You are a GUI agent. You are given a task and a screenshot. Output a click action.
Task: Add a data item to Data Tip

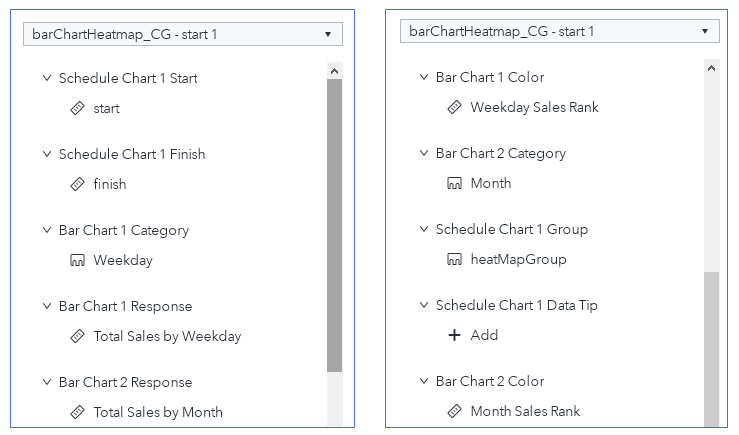click(x=484, y=335)
